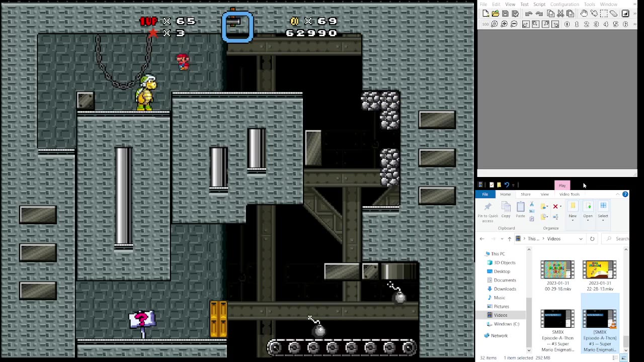644x362 pixels.
Task: Click the section 3 button in the editor toolbar
Action: click(596, 24)
